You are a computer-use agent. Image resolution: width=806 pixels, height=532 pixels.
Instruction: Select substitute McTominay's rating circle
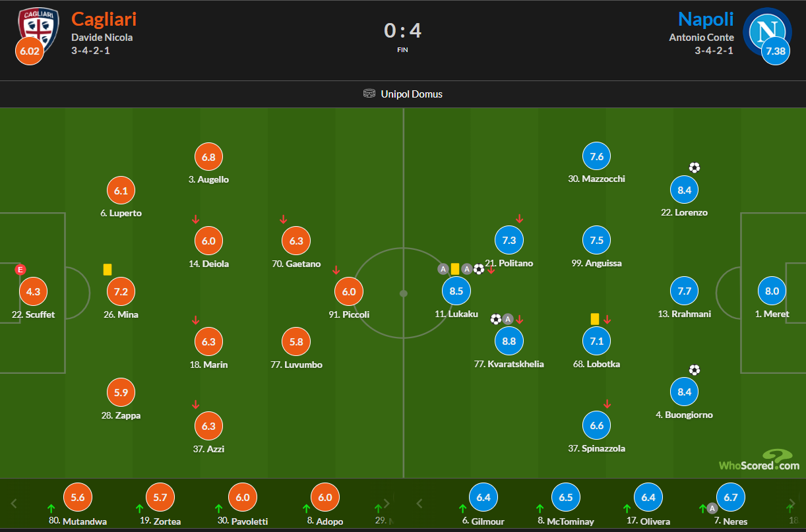click(566, 498)
